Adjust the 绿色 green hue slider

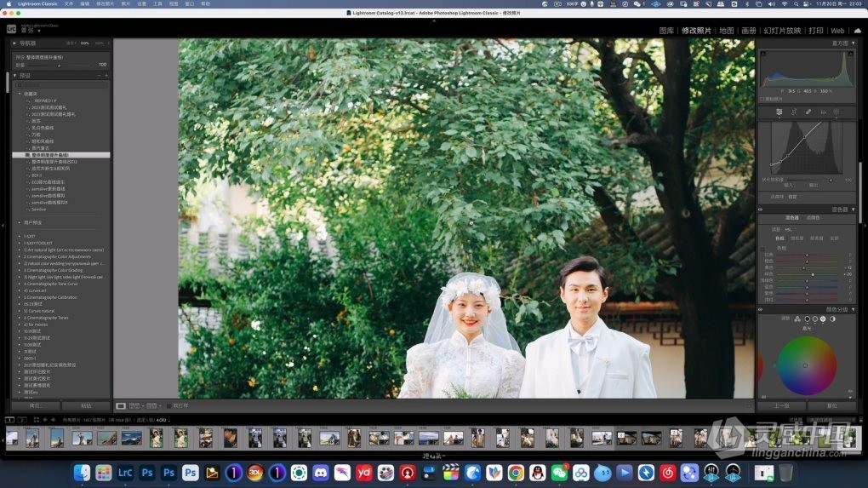(813, 273)
